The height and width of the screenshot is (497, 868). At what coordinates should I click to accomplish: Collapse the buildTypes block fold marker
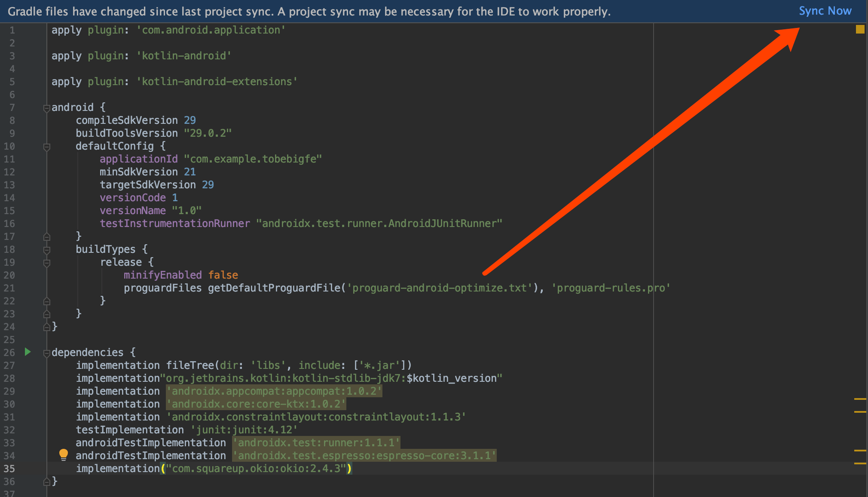(x=47, y=250)
